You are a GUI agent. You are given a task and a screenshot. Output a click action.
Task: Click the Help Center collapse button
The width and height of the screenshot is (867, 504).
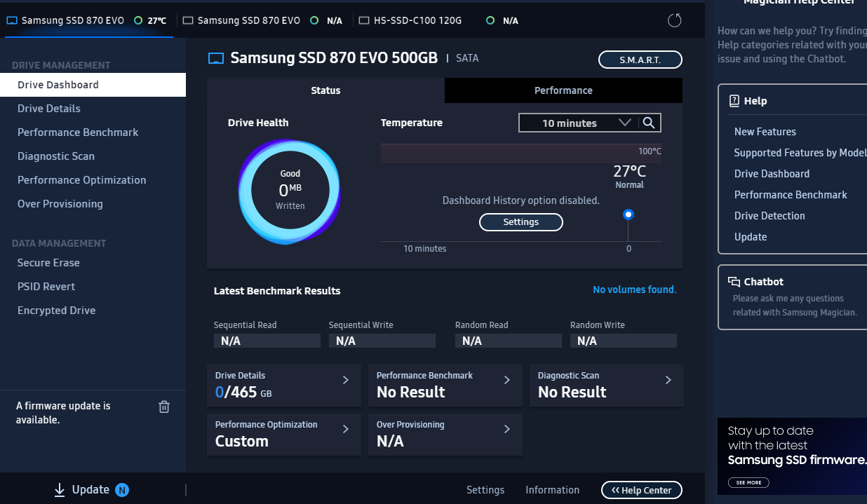point(642,490)
